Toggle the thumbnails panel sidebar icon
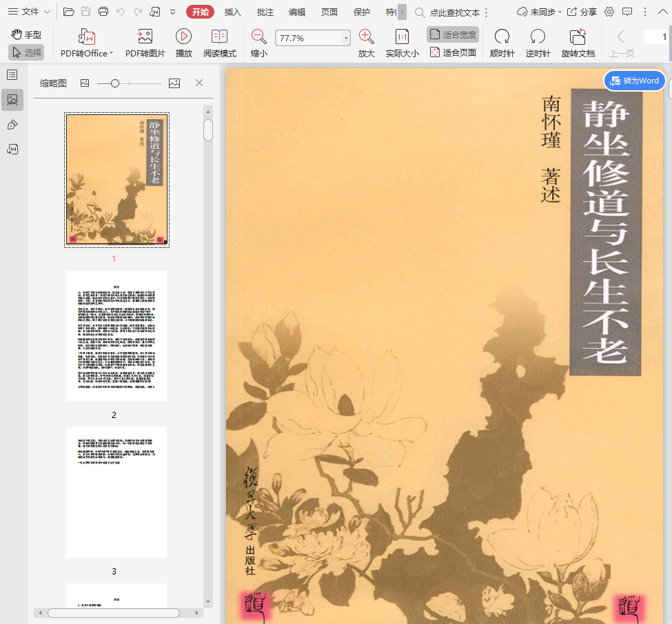The image size is (672, 624). point(12,100)
